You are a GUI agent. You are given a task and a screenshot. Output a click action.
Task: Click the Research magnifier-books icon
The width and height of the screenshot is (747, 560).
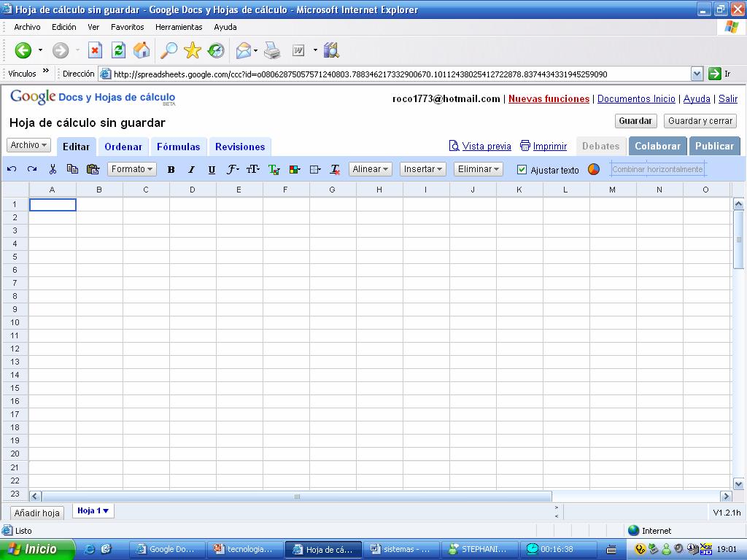331,50
